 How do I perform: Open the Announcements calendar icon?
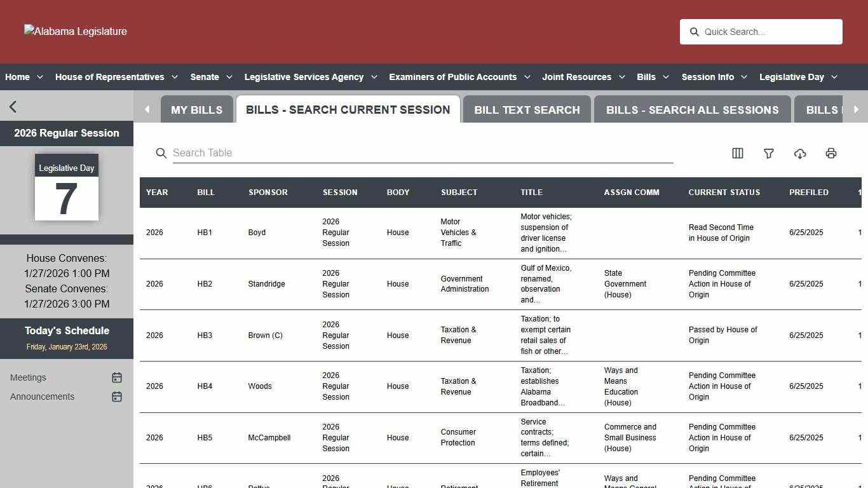click(117, 396)
